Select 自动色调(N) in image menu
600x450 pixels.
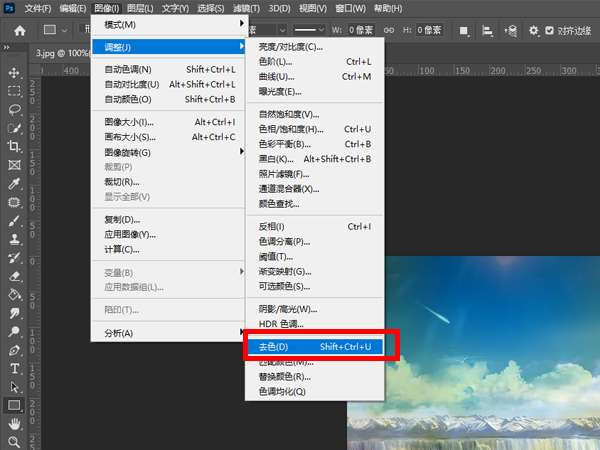(x=128, y=69)
